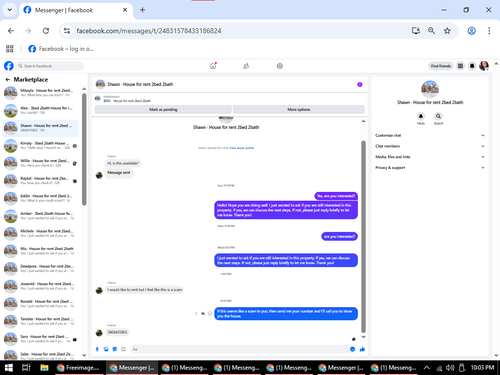Open conversation information purple icon

tap(360, 84)
